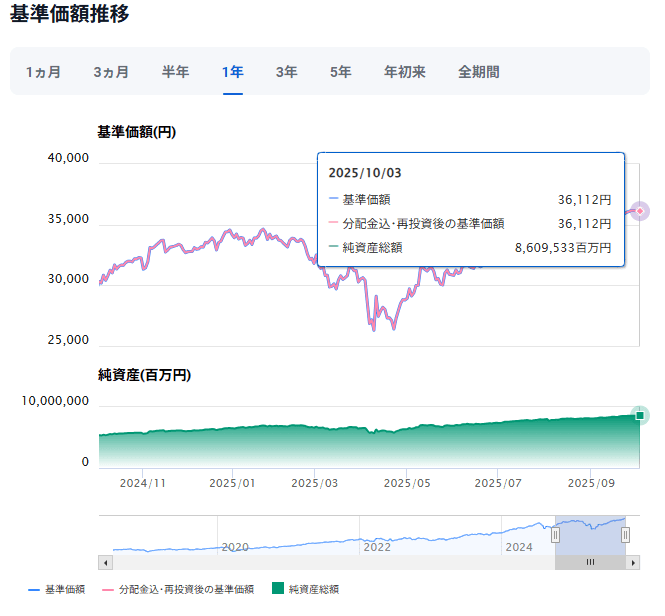Click the navigator scrollbar thumb
The width and height of the screenshot is (665, 616).
[590, 562]
